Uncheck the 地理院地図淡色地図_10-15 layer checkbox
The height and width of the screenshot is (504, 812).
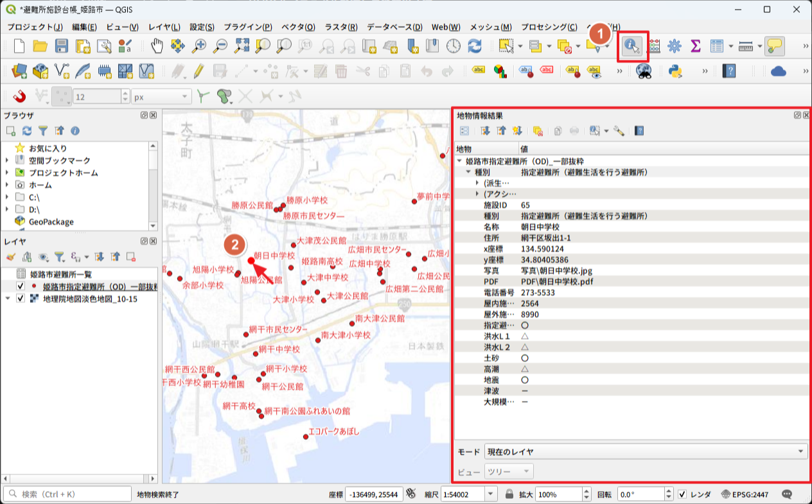coord(21,299)
